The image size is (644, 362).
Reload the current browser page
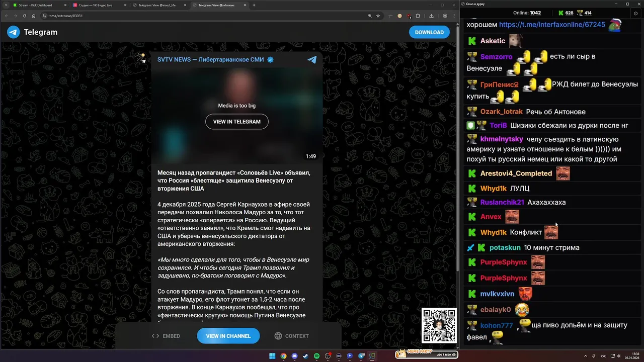click(x=25, y=16)
